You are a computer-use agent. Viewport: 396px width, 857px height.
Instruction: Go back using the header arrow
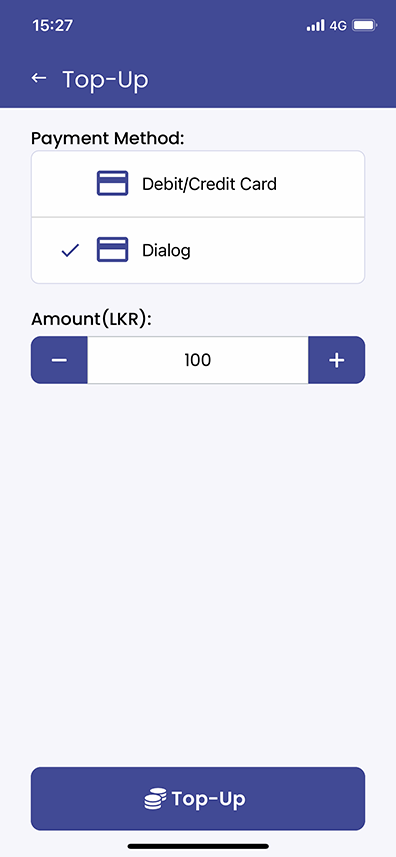[38, 78]
